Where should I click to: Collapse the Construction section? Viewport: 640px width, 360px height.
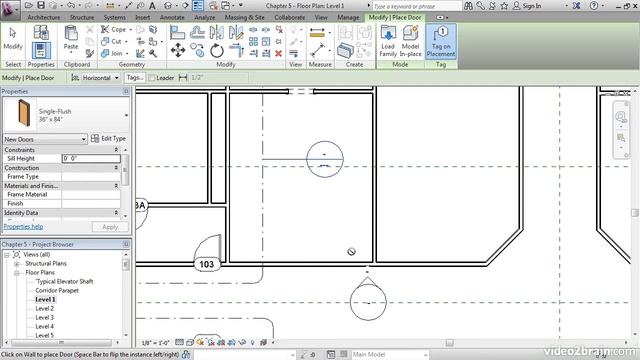click(116, 168)
